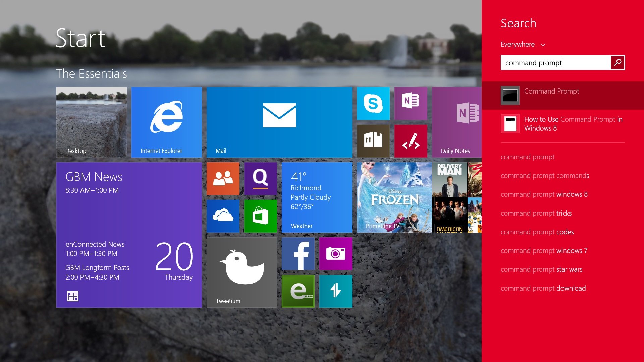Screen dimensions: 644x362
Task: Click the American Hustle movie poster
Action: pos(450,215)
